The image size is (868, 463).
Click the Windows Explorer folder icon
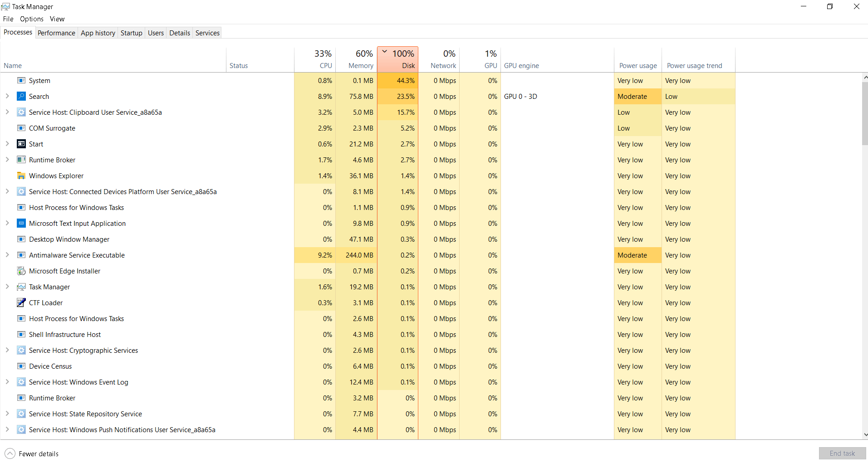coord(21,175)
